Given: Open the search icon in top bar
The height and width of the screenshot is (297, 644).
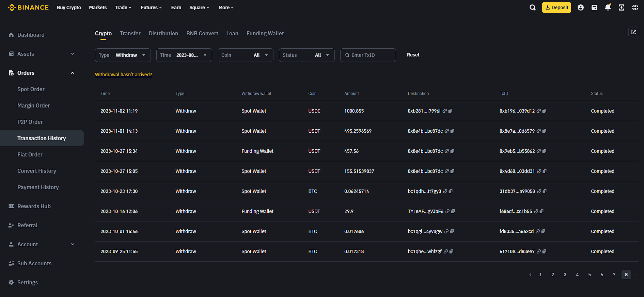Looking at the screenshot, I should point(533,7).
